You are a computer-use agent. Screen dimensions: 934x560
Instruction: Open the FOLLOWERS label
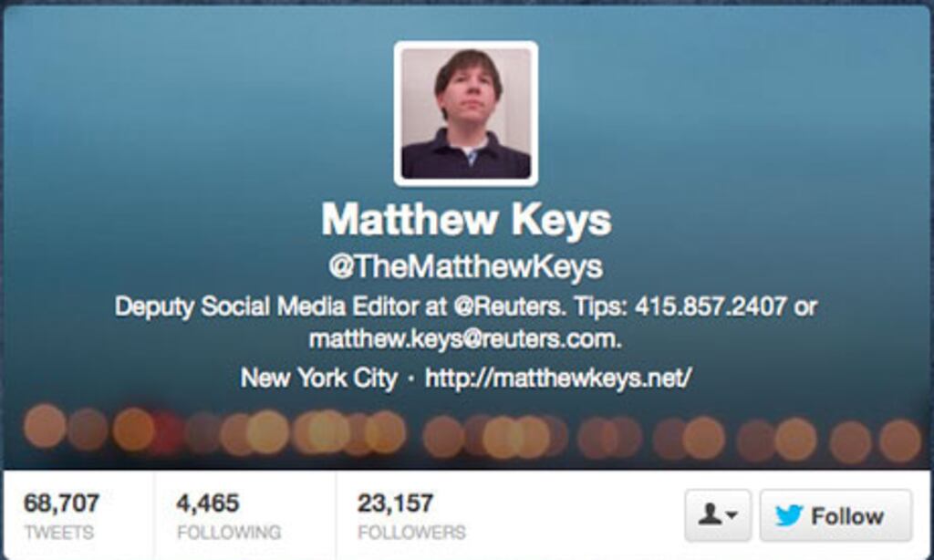(411, 532)
